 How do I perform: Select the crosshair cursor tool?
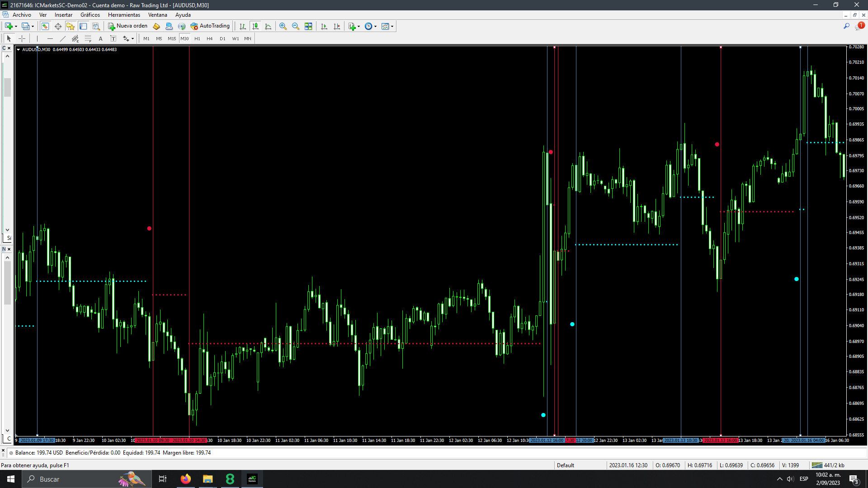[22, 39]
